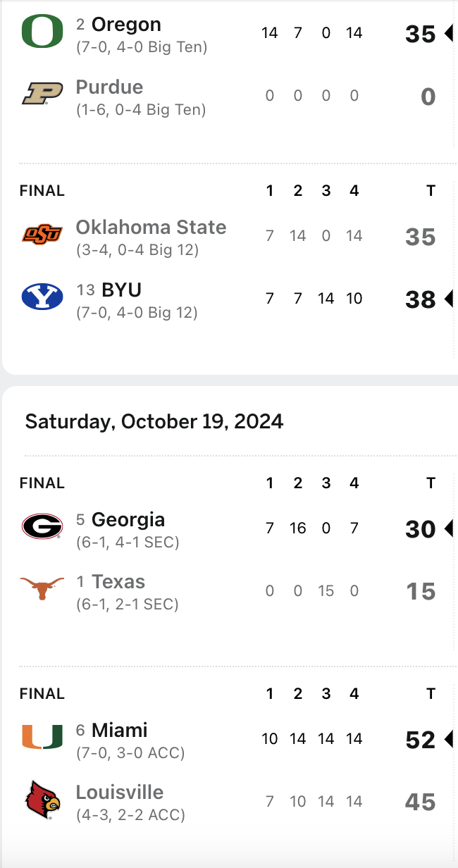Click the Oregon Ducks logo

click(x=42, y=32)
